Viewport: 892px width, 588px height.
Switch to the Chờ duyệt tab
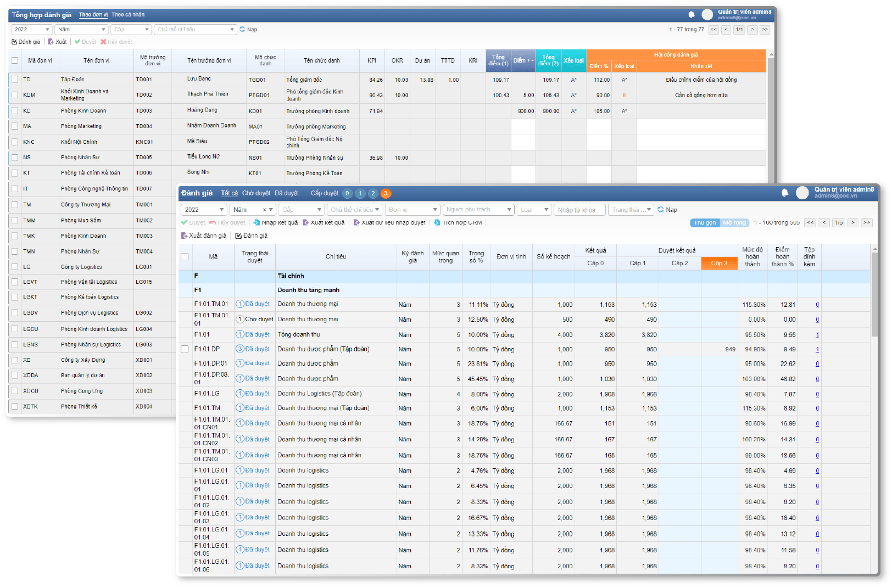[x=257, y=193]
